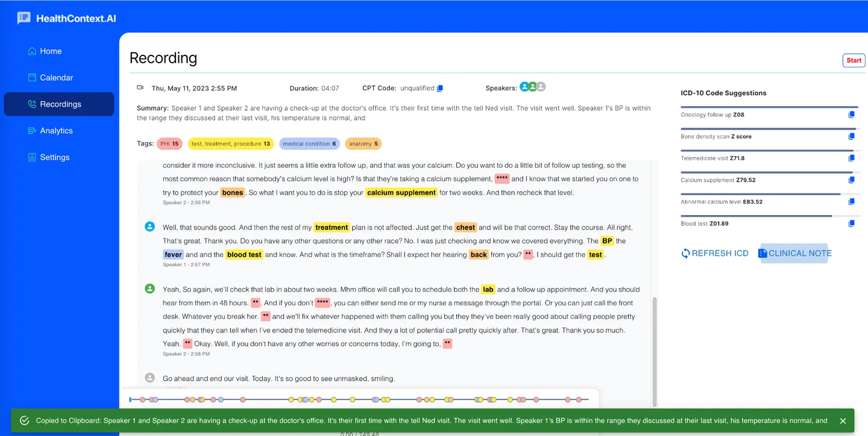The height and width of the screenshot is (436, 868).
Task: Expand the test, treatment, procedure tag
Action: coord(230,143)
